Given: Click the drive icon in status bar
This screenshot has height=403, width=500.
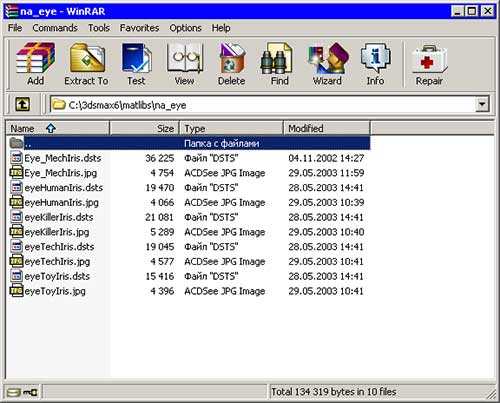Looking at the screenshot, I should [x=14, y=392].
